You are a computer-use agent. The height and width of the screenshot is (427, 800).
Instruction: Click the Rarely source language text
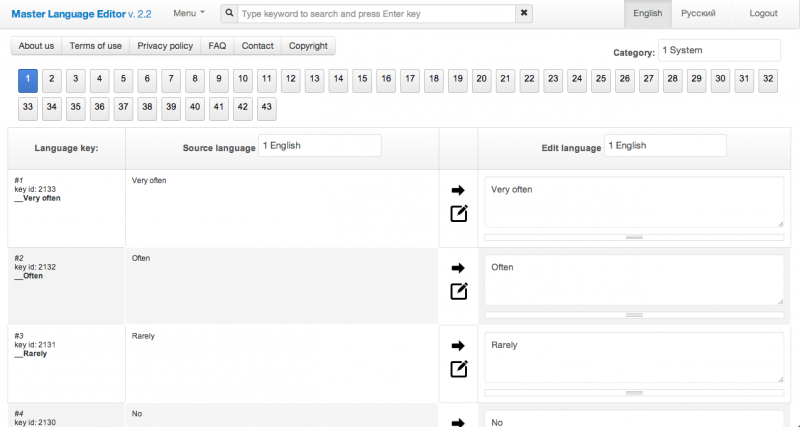143,336
